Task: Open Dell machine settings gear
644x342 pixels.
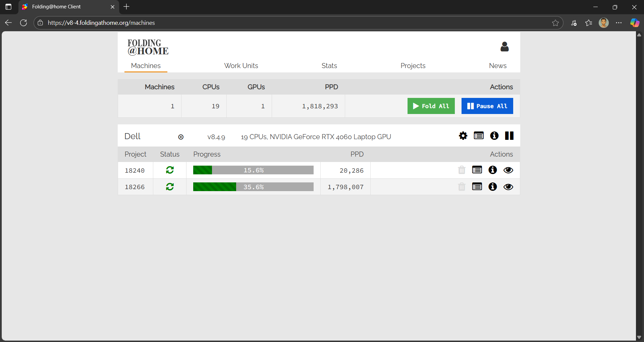Action: pyautogui.click(x=463, y=136)
